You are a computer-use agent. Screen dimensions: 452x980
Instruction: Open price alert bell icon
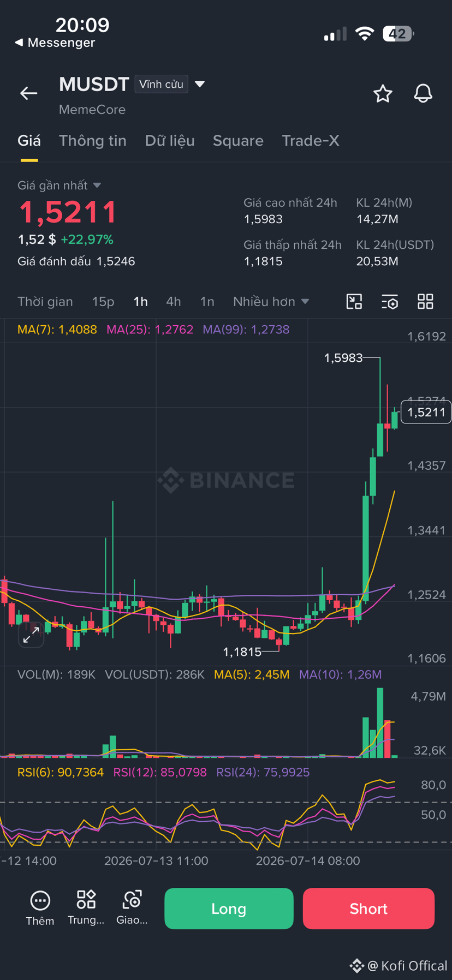pos(423,94)
